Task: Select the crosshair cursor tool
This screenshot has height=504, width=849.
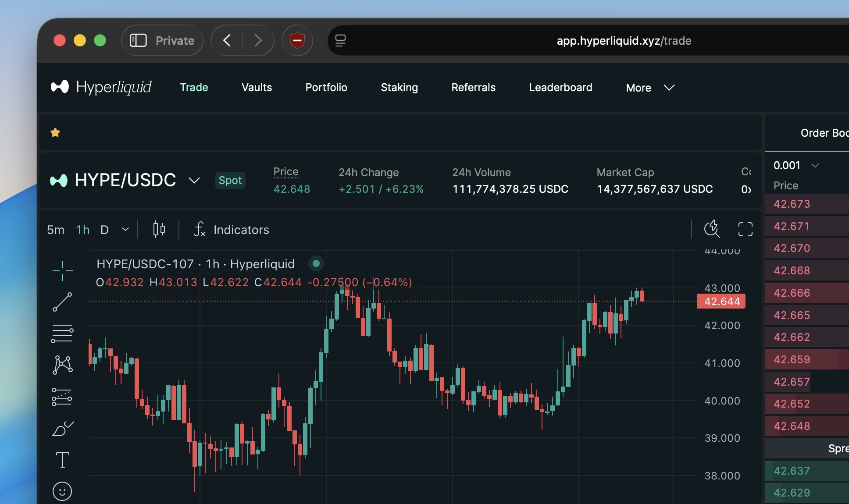Action: 62,270
